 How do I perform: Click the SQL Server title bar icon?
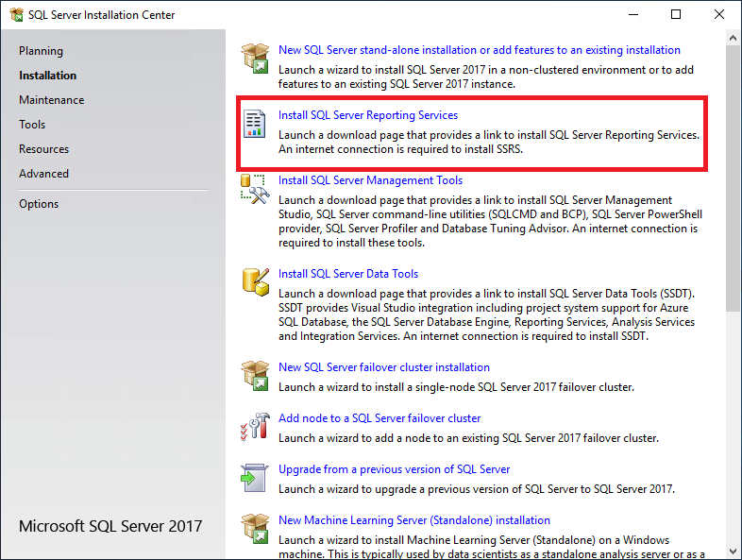click(x=17, y=15)
